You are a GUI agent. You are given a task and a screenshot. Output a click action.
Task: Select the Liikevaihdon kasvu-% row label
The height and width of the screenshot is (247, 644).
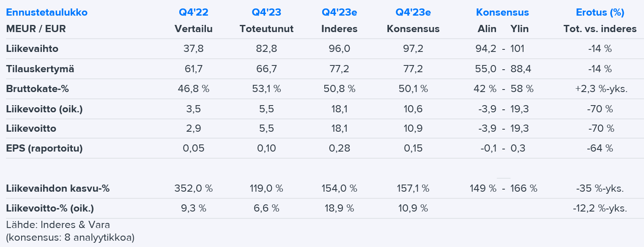pyautogui.click(x=58, y=188)
